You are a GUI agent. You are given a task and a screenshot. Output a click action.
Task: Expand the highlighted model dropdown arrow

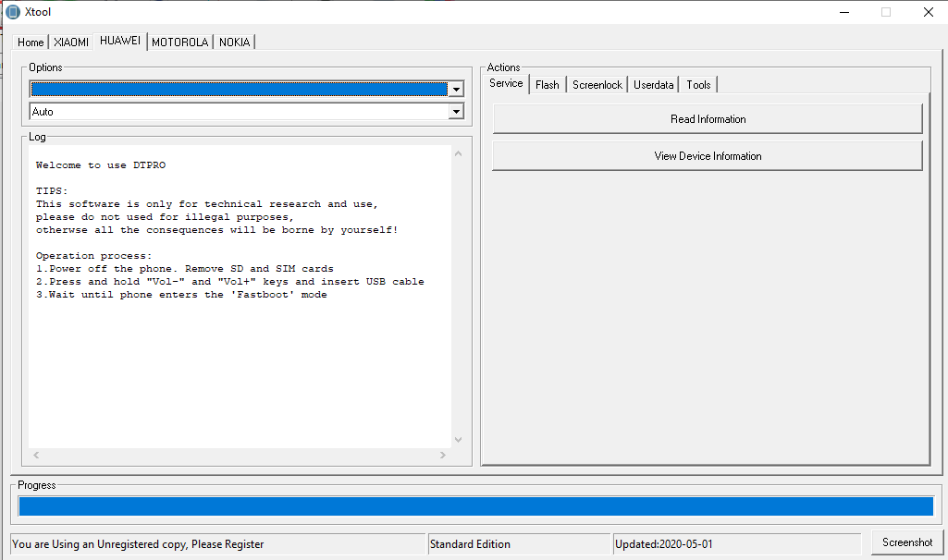(455, 90)
